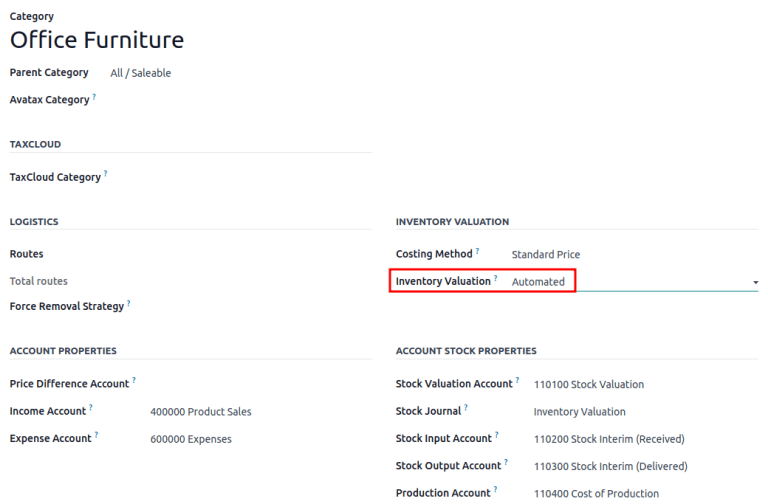Click Stock Journal value Inventory Valuation

[579, 412]
